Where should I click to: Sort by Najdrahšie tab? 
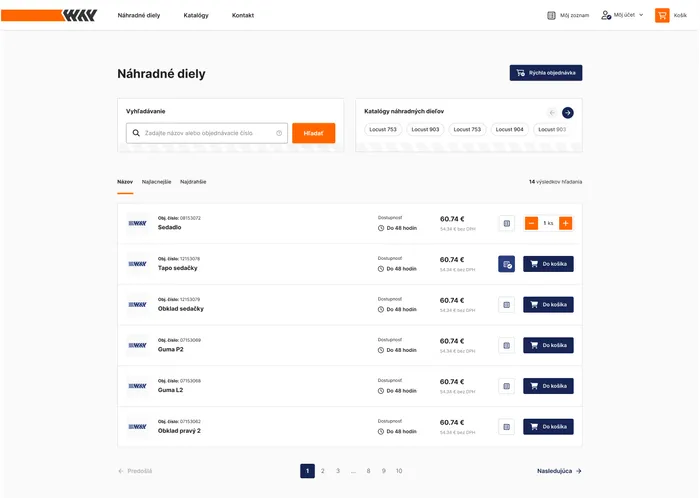(193, 182)
